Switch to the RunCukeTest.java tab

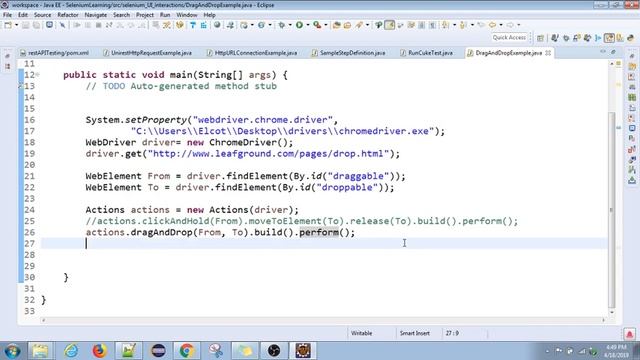click(x=427, y=53)
